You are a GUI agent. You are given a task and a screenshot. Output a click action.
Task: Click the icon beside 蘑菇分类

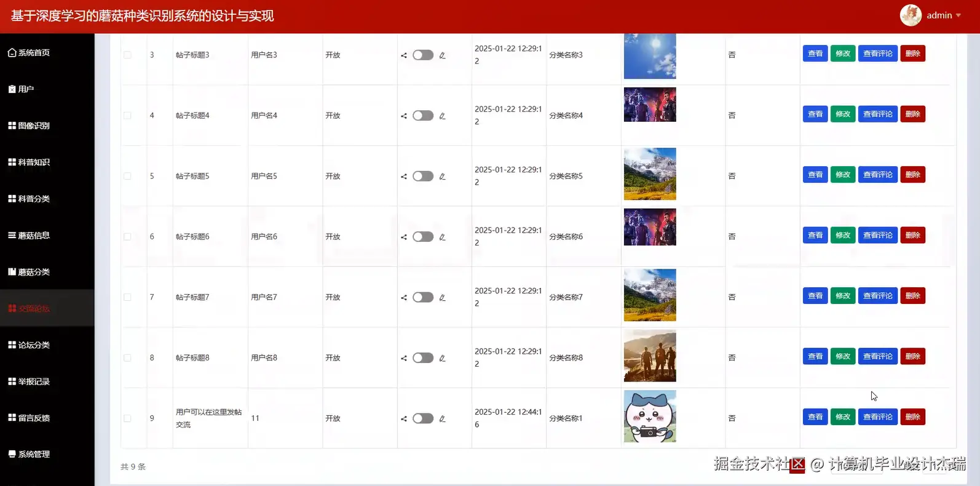(x=12, y=272)
